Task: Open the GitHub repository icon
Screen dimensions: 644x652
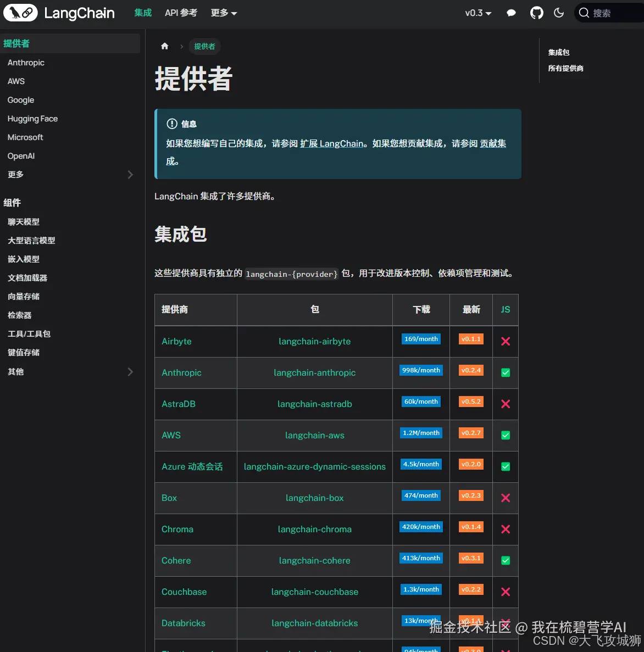Action: (x=537, y=13)
